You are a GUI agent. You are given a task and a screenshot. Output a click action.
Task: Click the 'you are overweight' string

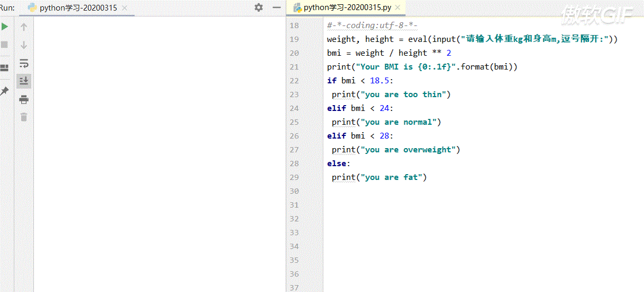(x=408, y=150)
